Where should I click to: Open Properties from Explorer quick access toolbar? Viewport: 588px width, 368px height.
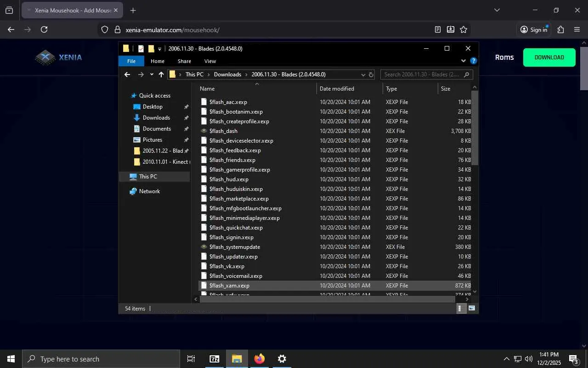pos(141,48)
